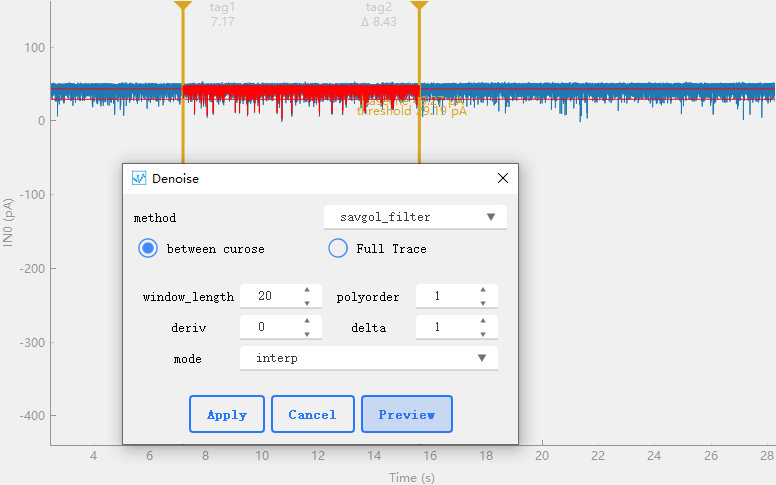Click the Apply button

coord(227,414)
